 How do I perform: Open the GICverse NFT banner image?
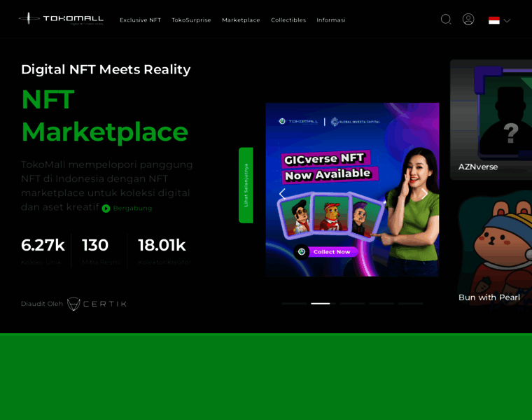(x=352, y=190)
